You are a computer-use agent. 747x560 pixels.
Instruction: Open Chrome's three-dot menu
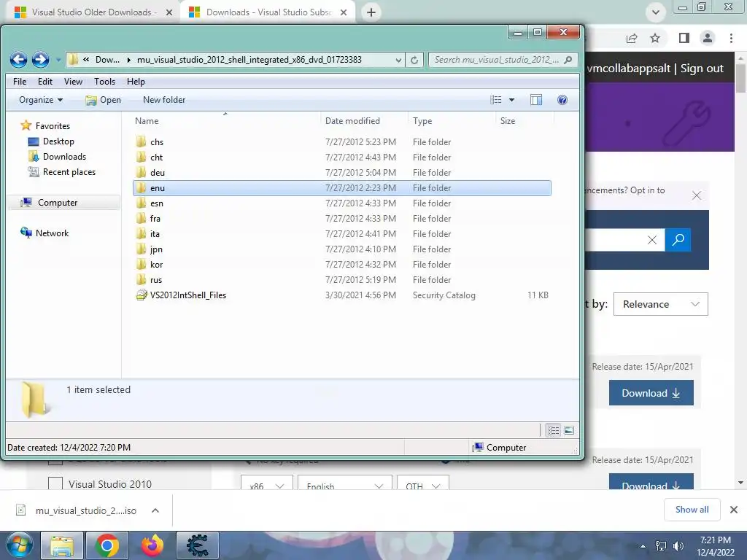pyautogui.click(x=731, y=38)
